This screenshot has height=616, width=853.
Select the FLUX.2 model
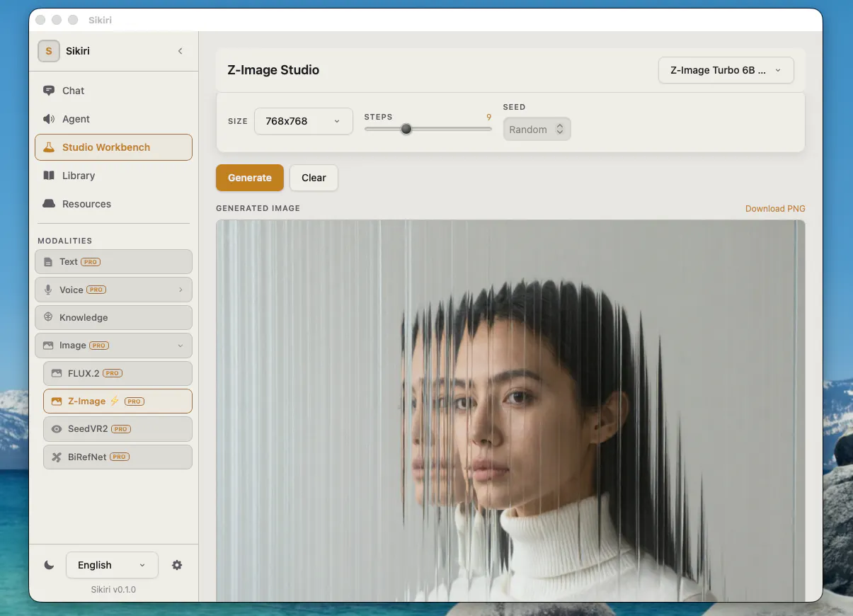click(x=118, y=373)
